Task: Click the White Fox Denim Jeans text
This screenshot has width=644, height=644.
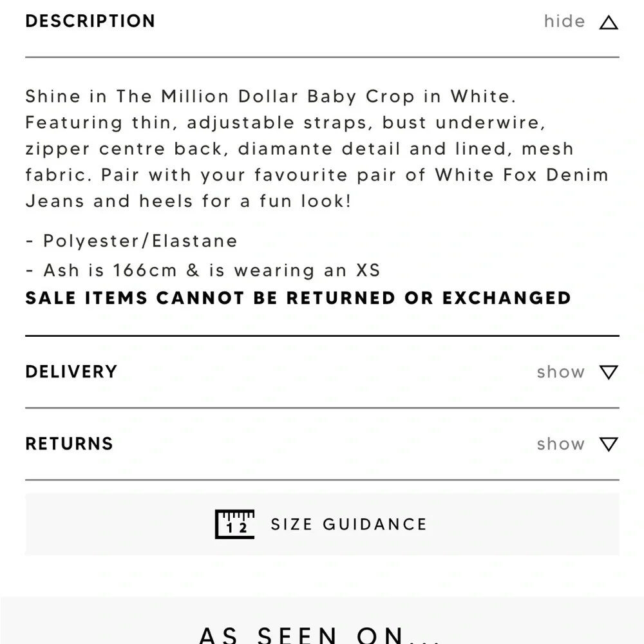Action: [522, 175]
